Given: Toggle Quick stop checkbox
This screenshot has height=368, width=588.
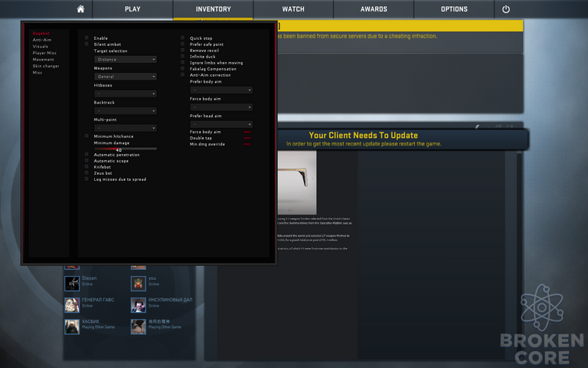Looking at the screenshot, I should [x=183, y=38].
